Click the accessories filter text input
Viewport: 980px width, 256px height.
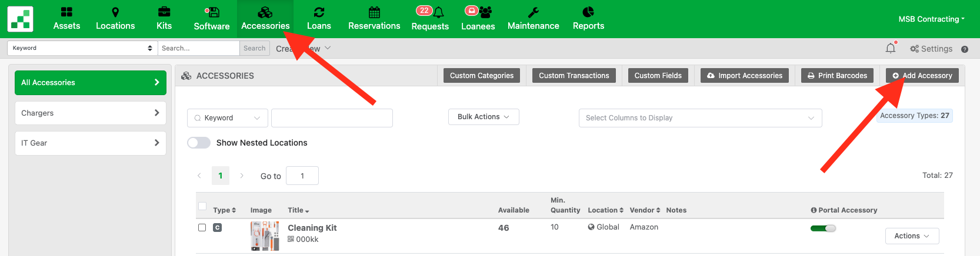pyautogui.click(x=332, y=118)
